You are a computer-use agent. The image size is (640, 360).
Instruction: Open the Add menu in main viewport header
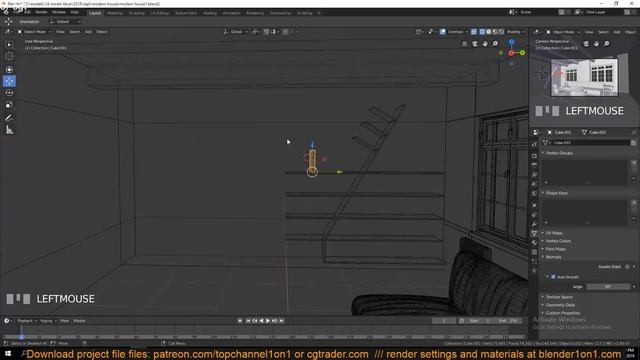coord(88,32)
